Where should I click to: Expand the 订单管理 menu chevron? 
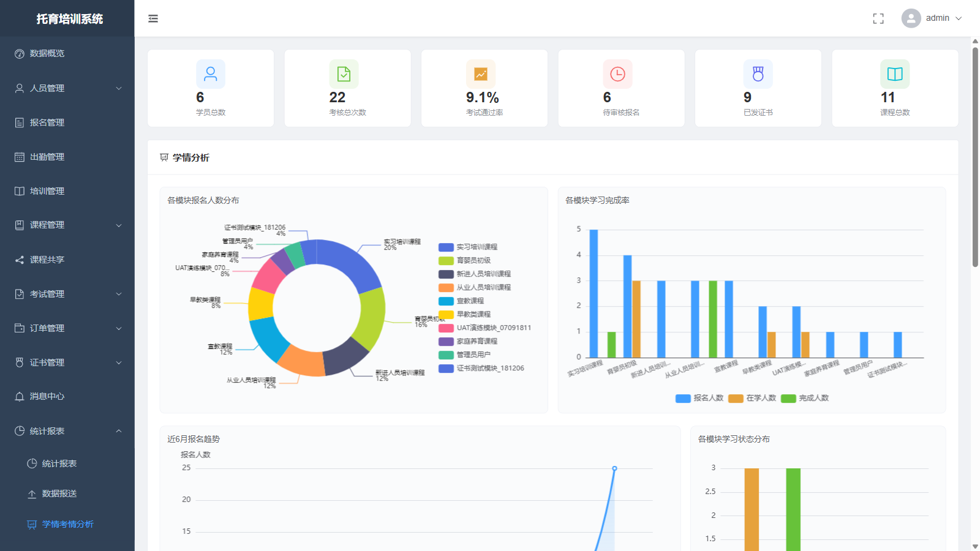pyautogui.click(x=119, y=328)
